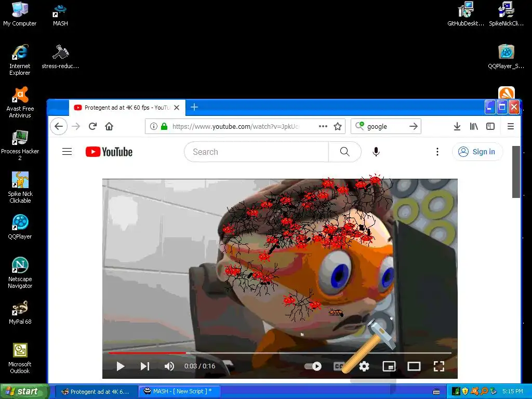Go back in browser history
Screen dimensions: 532x399
pyautogui.click(x=59, y=127)
